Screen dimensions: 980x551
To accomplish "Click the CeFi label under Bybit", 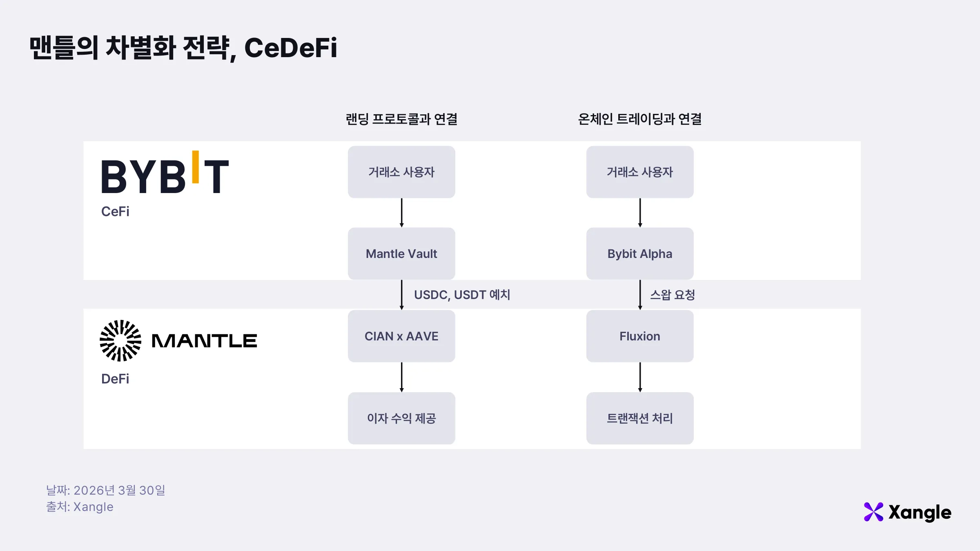I will pyautogui.click(x=115, y=211).
